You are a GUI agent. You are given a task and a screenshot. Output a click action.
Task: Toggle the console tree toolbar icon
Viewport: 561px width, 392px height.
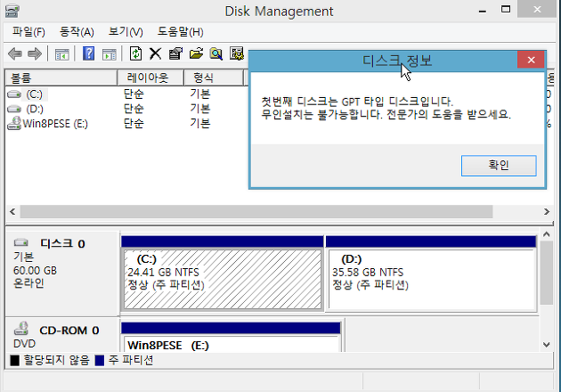click(62, 54)
